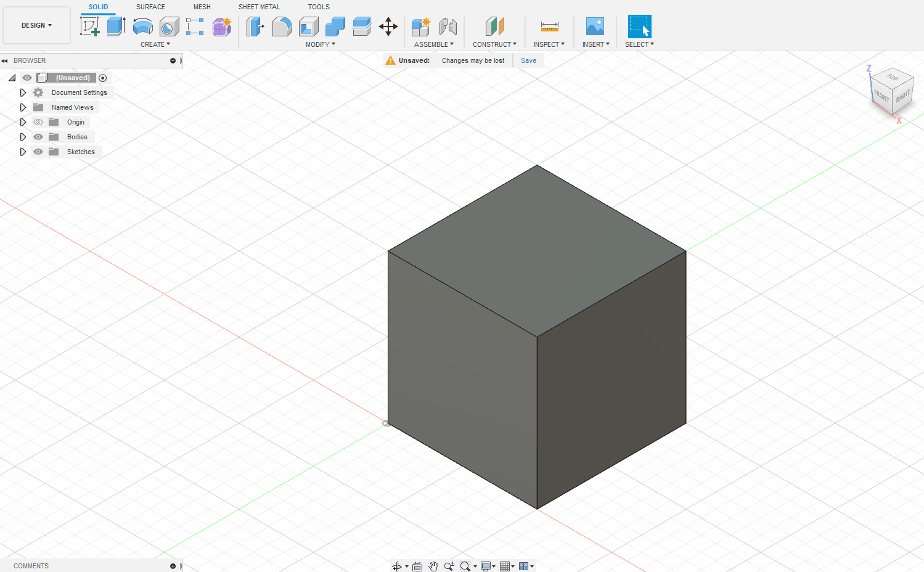Click the Look At tool
Viewport: 924px width, 572px height.
(x=417, y=565)
